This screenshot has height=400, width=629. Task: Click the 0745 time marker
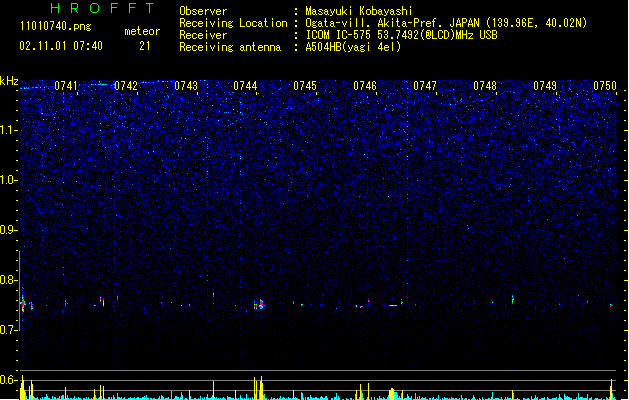tap(305, 86)
